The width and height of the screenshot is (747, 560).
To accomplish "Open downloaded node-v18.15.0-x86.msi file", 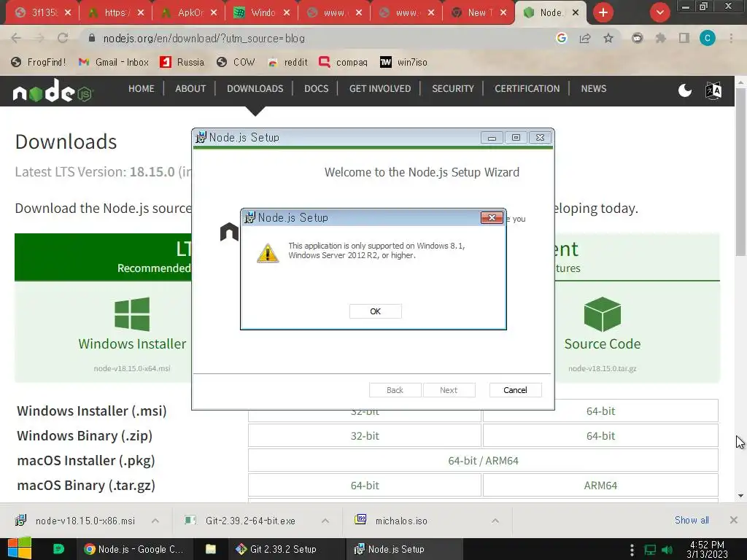I will coord(75,521).
